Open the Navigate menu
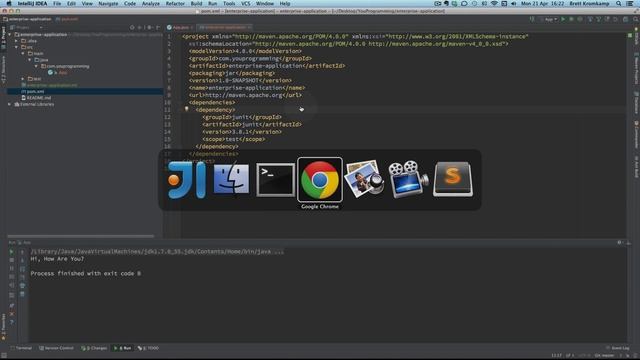Screen dimensions: 640x360 [x=108, y=3]
